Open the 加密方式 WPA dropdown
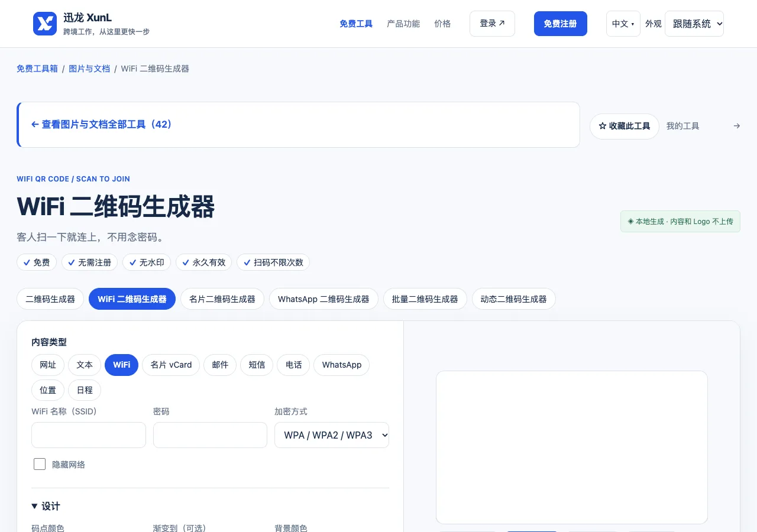757x532 pixels. point(332,435)
